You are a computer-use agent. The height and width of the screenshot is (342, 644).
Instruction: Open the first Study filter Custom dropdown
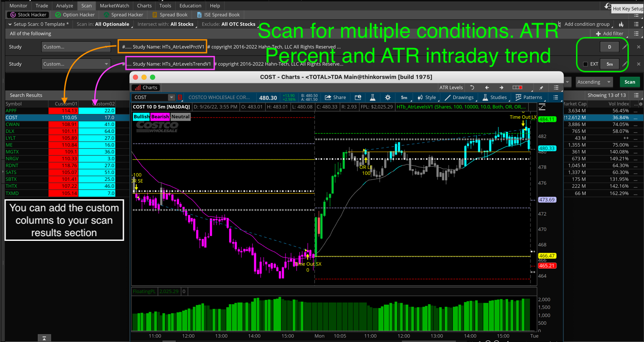pyautogui.click(x=76, y=47)
